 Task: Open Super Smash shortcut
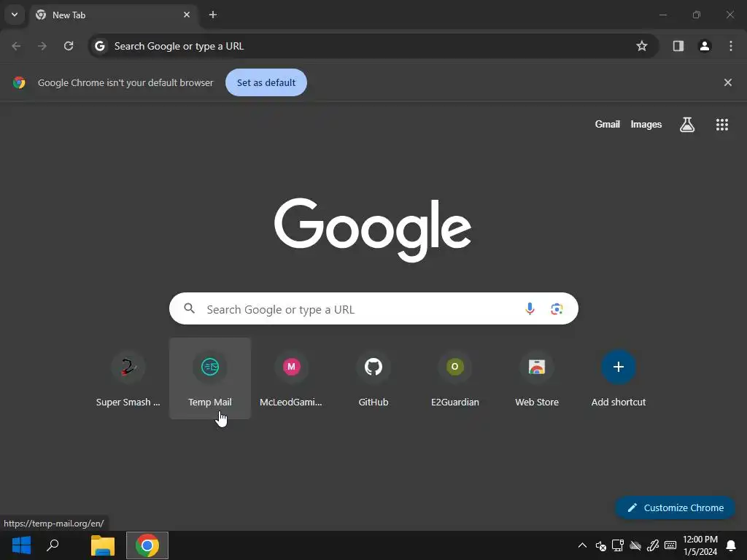coord(128,378)
